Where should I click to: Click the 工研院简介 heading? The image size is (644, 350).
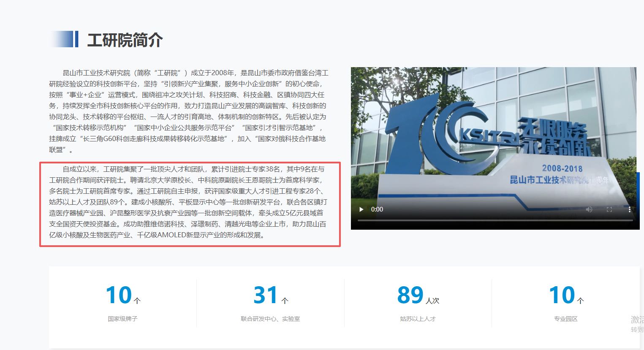[x=125, y=40]
